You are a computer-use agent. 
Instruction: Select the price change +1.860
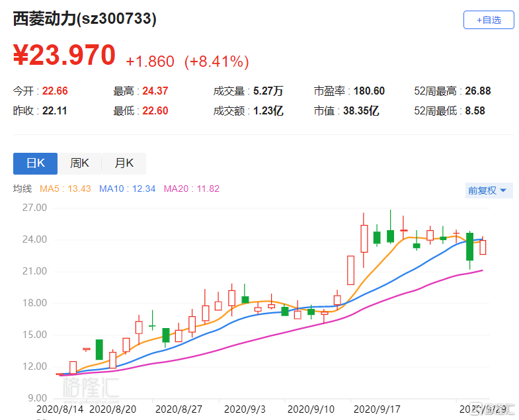coord(150,62)
